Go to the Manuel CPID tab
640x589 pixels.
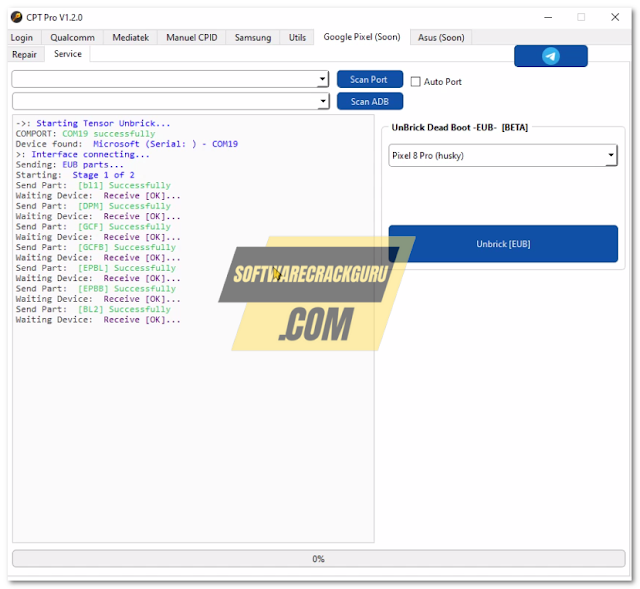click(191, 37)
